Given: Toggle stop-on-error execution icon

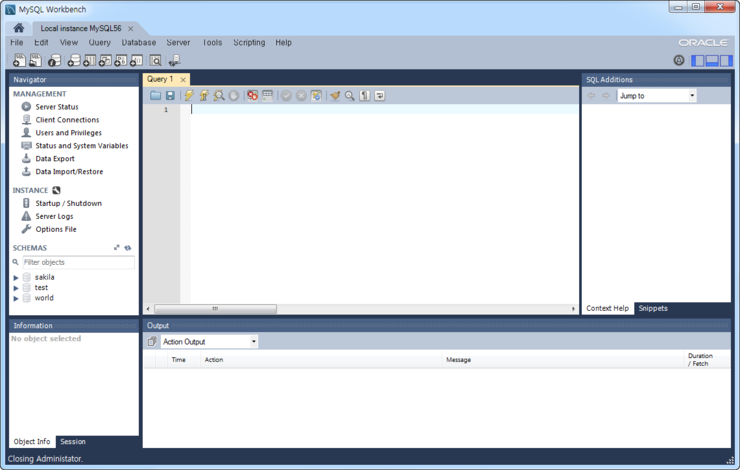Looking at the screenshot, I should pos(252,96).
